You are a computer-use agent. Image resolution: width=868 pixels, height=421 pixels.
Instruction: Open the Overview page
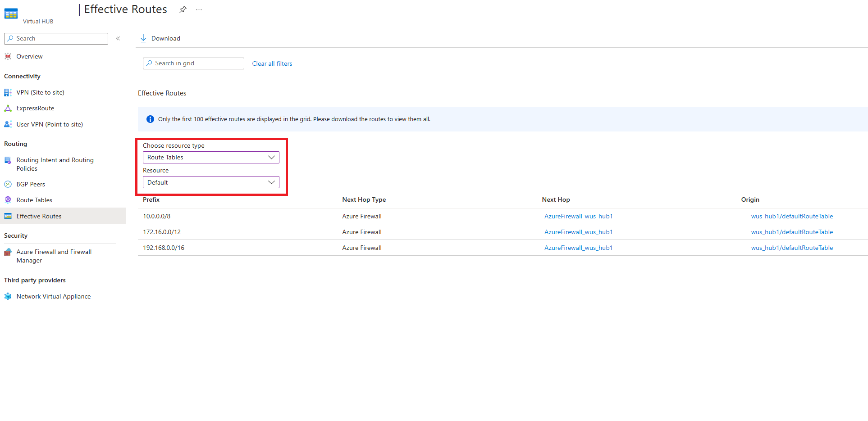29,56
